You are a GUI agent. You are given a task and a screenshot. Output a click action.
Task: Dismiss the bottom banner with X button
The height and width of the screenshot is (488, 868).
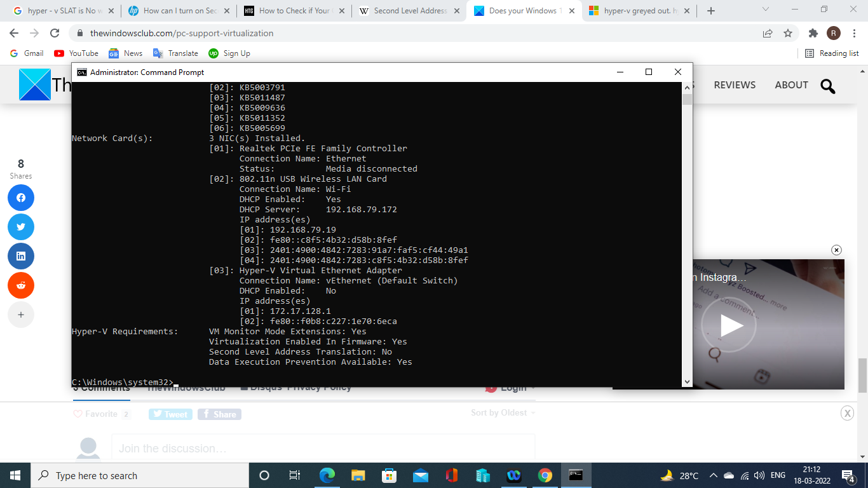pyautogui.click(x=847, y=413)
